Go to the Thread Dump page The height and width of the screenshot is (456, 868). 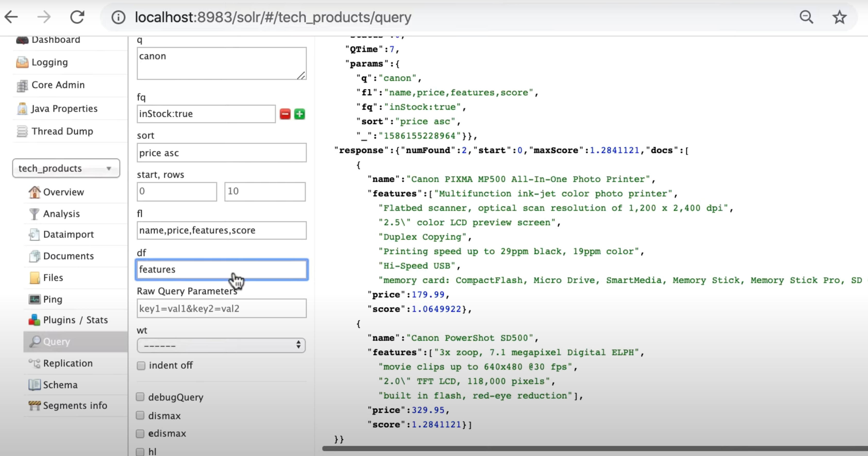(x=62, y=131)
